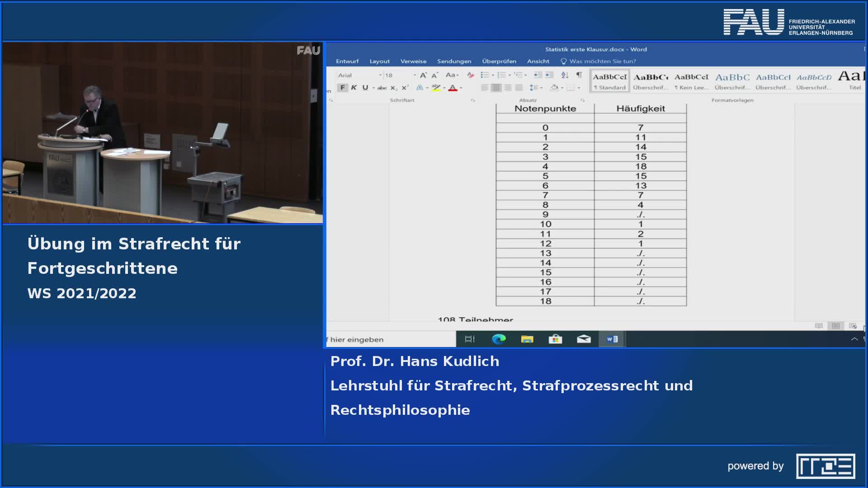
Task: Toggle italic (K) formatting
Action: click(x=354, y=88)
